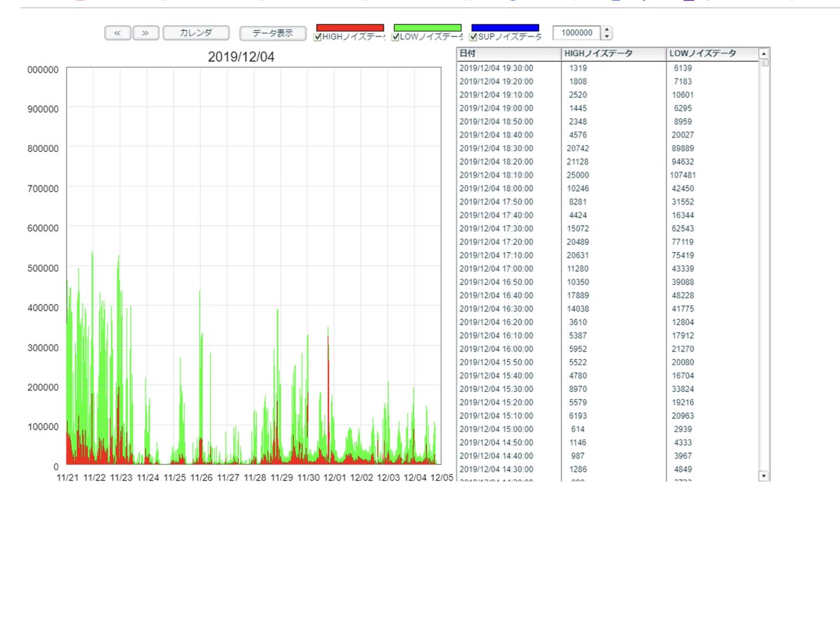Select row 2019/12/04 17:40:00
The image size is (840, 630).
click(x=608, y=215)
